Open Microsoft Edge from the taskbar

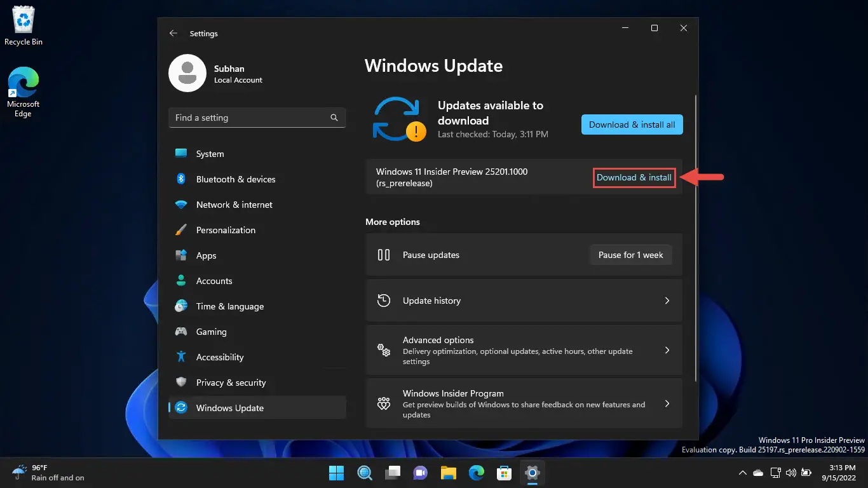477,473
